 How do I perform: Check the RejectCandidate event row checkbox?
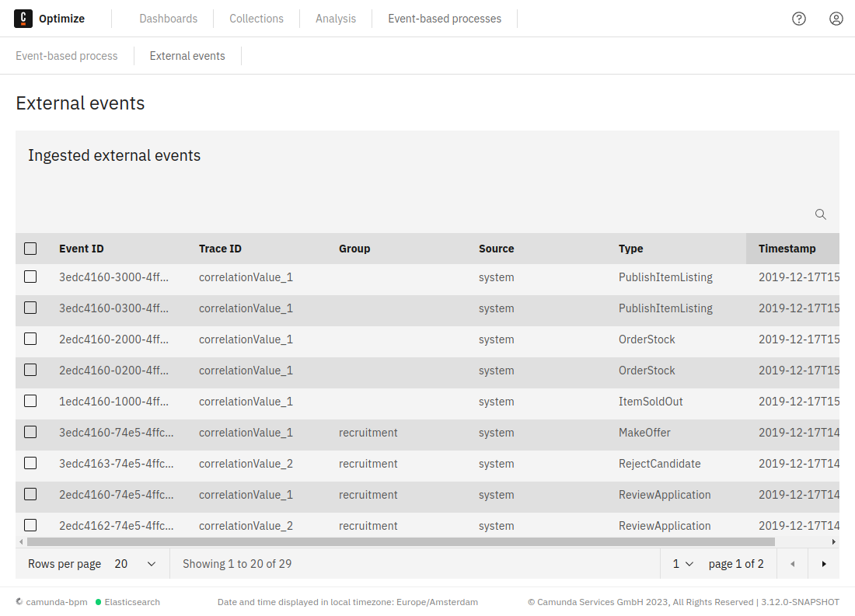coord(30,463)
